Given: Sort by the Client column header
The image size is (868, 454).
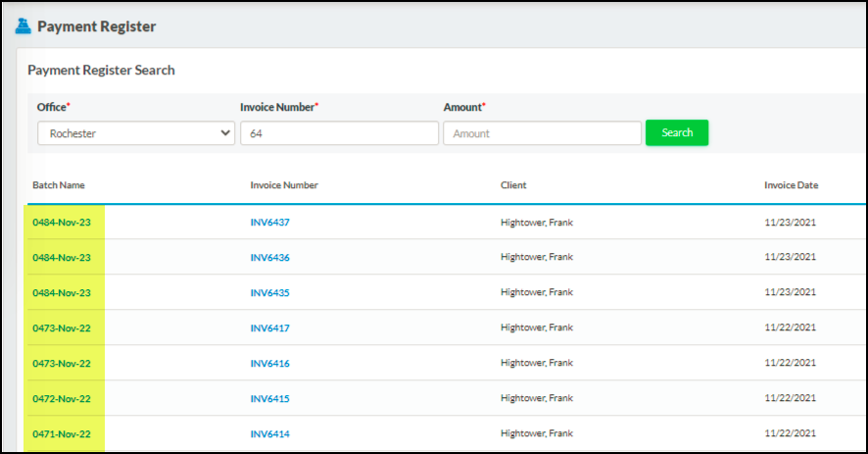Looking at the screenshot, I should [513, 185].
